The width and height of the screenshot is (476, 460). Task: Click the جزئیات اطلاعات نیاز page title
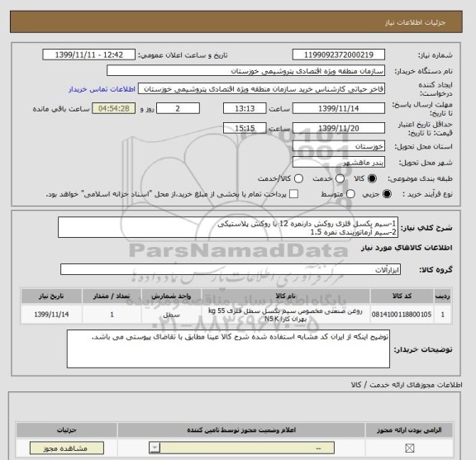[x=415, y=23]
